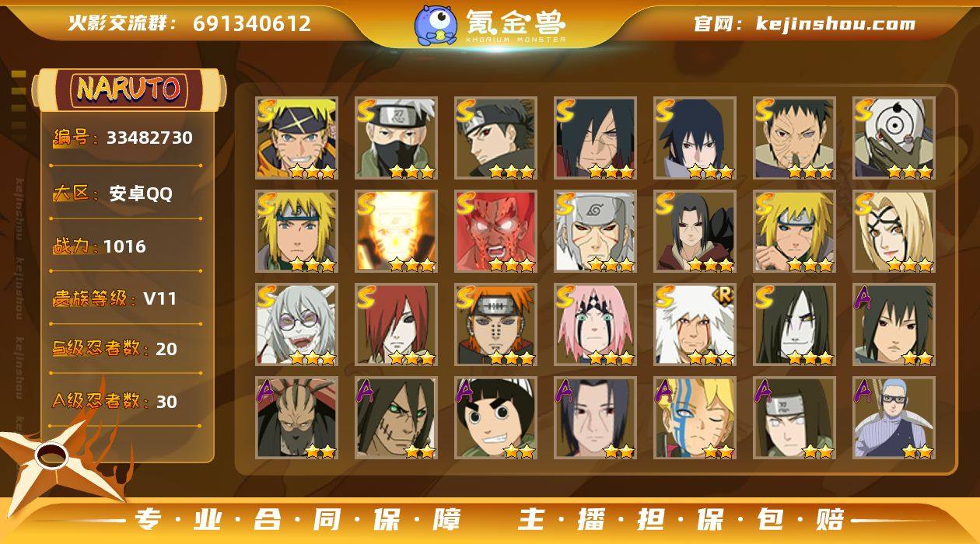Click the blue Krypton monster logo icon

(x=436, y=25)
